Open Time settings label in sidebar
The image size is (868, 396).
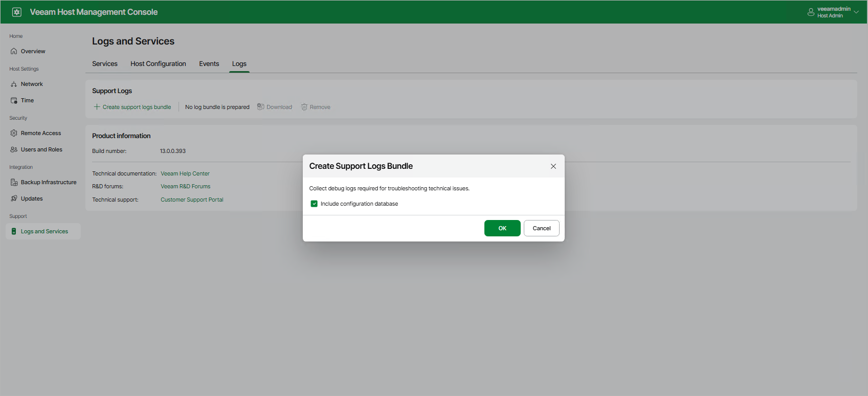pyautogui.click(x=27, y=100)
